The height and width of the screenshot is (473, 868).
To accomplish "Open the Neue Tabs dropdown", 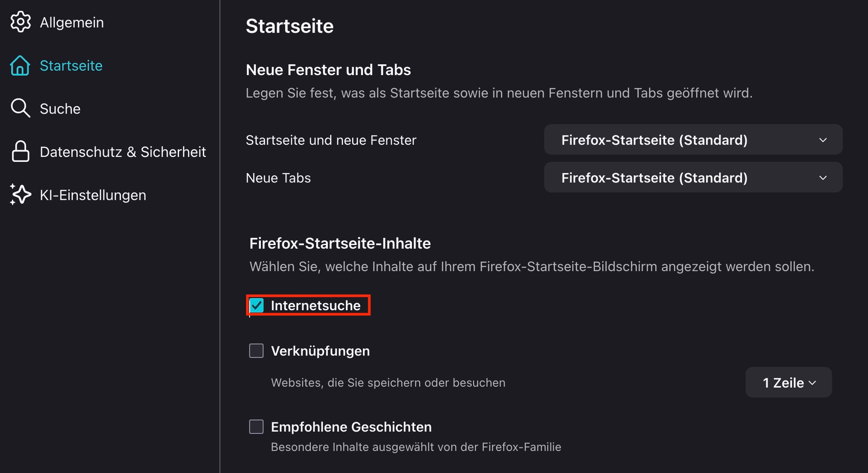I will pos(693,178).
